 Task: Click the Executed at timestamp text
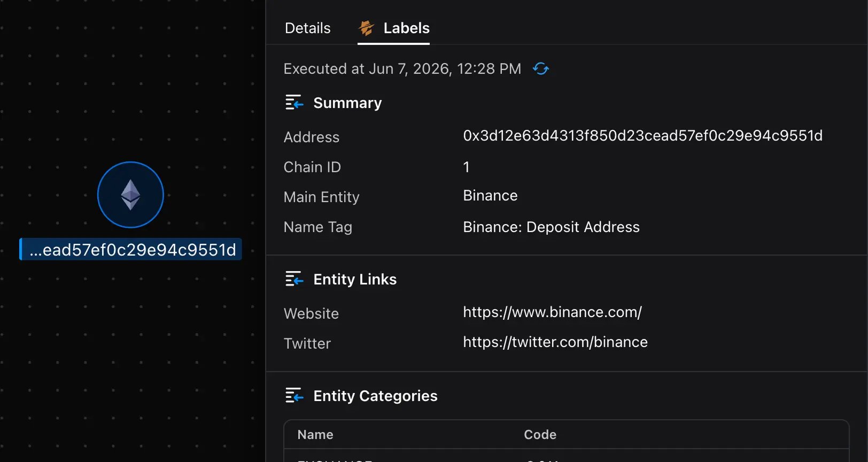point(402,69)
